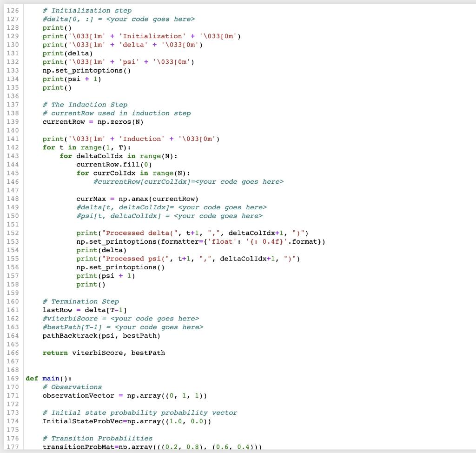This screenshot has height=453, width=476.
Task: Select the comment '# Initialization step'
Action: [86, 10]
